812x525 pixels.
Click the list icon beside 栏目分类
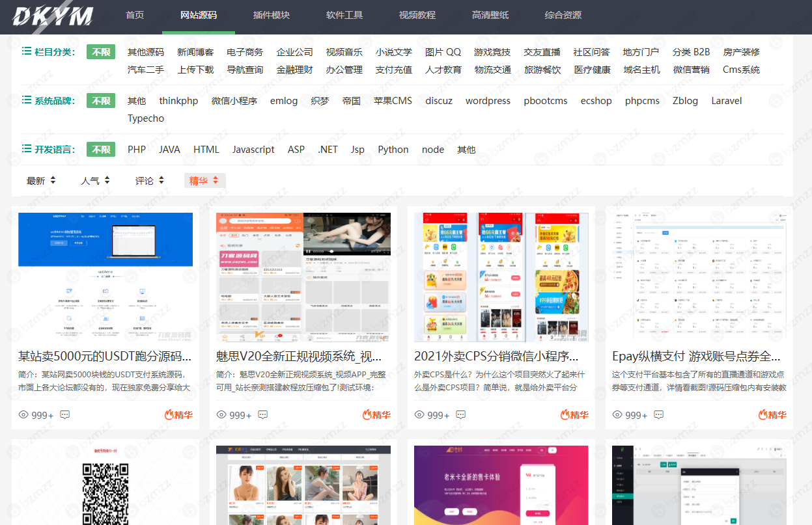coord(27,51)
